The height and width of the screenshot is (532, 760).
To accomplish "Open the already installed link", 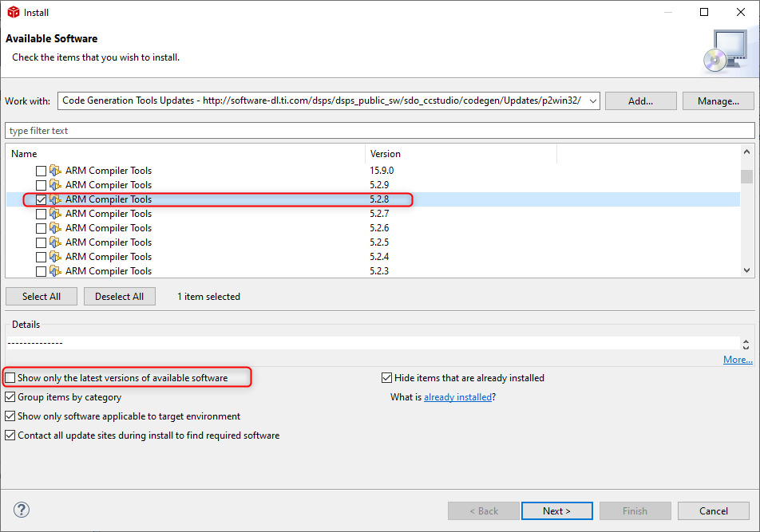I will click(457, 397).
